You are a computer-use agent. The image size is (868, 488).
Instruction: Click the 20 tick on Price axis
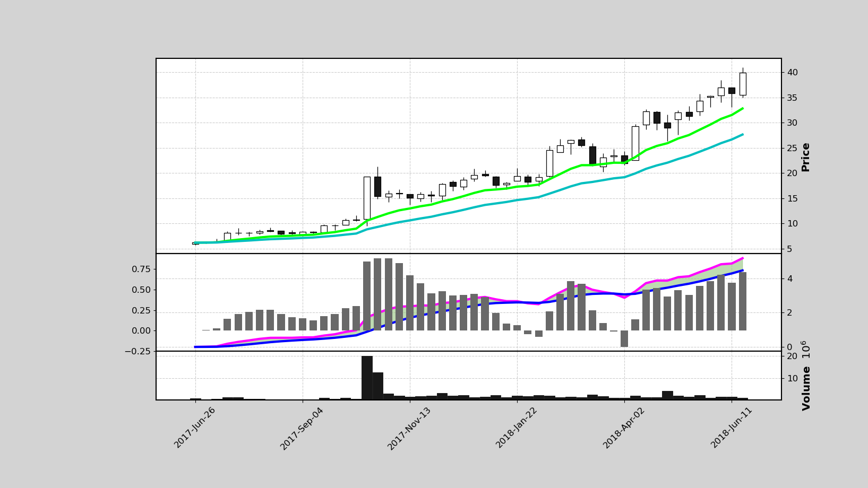[x=793, y=173]
